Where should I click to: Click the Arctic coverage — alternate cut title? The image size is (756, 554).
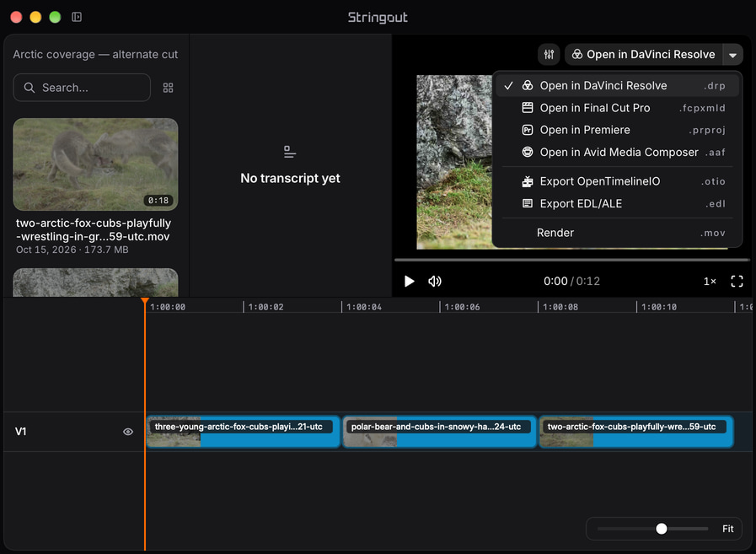(95, 55)
